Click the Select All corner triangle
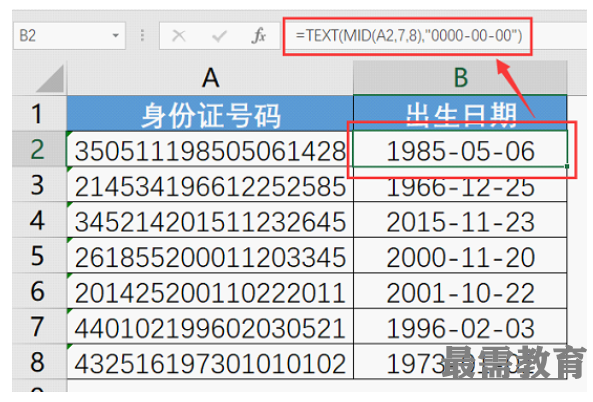The height and width of the screenshot is (402, 593). [51, 79]
